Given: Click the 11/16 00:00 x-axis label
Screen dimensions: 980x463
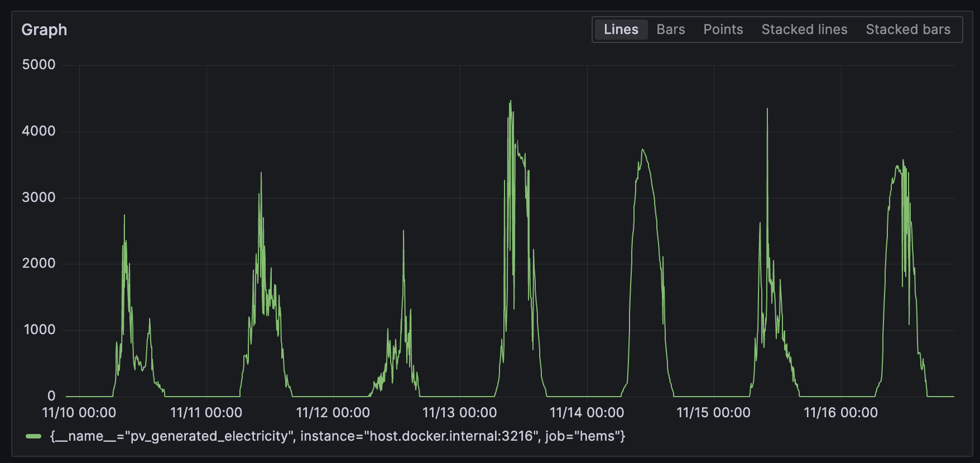Looking at the screenshot, I should pos(840,413).
